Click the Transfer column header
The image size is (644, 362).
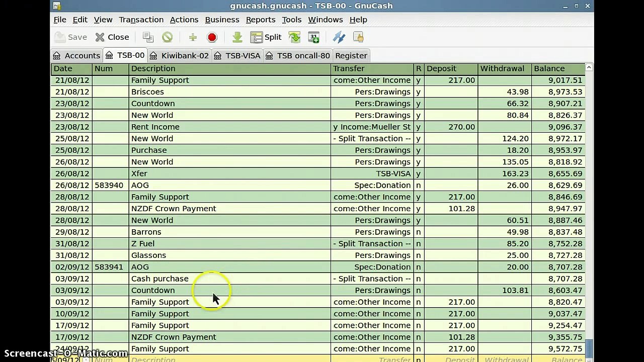(372, 68)
